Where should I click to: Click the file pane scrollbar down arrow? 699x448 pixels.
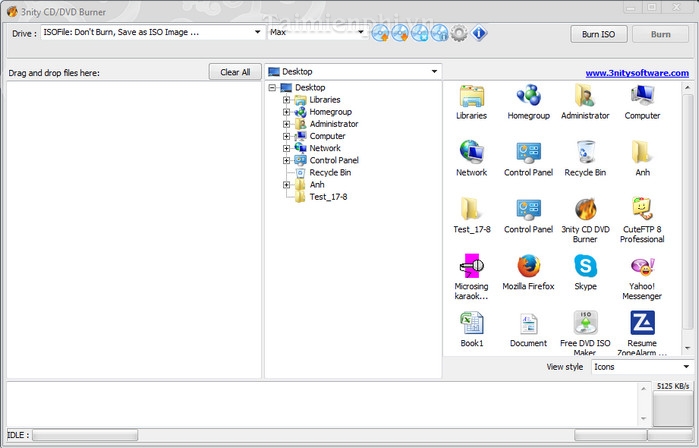(x=687, y=348)
